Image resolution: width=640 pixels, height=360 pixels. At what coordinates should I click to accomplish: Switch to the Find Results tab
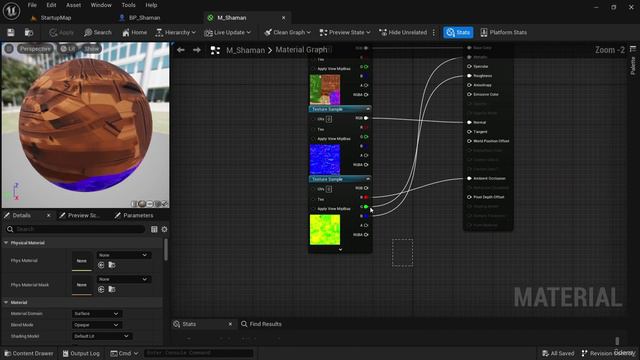pyautogui.click(x=261, y=324)
